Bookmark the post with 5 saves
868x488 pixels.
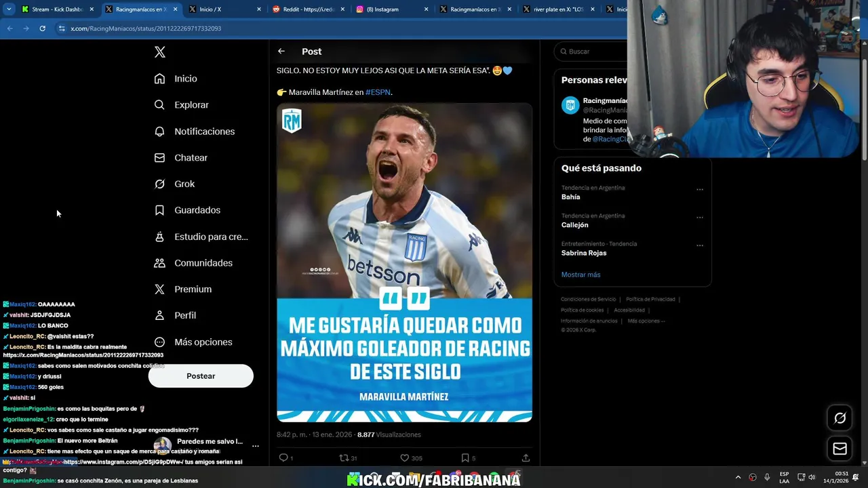(x=465, y=458)
